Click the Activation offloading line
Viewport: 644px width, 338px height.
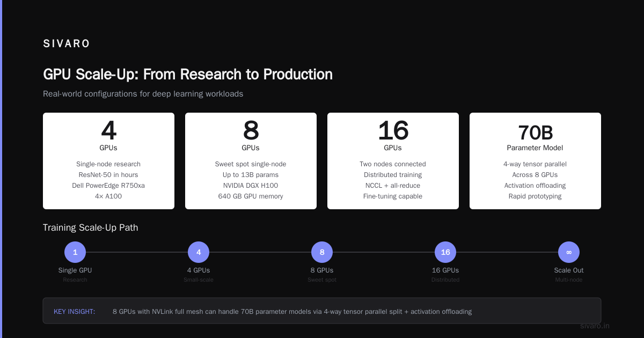pyautogui.click(x=535, y=186)
